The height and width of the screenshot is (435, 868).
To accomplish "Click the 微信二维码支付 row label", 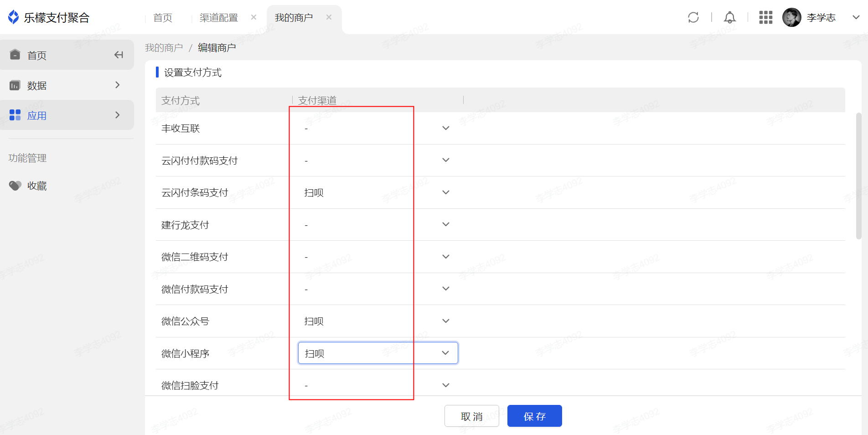I will pyautogui.click(x=195, y=257).
